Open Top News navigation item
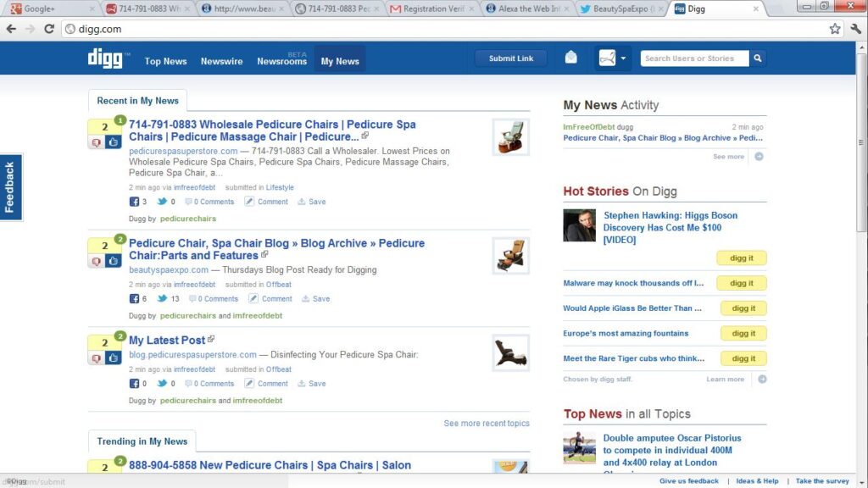This screenshot has width=868, height=488. [x=165, y=61]
